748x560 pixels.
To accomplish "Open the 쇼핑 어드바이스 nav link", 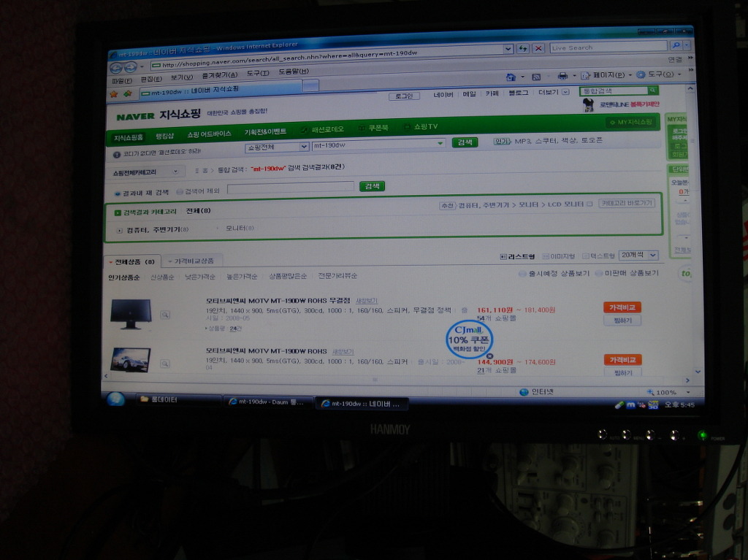I will 209,134.
